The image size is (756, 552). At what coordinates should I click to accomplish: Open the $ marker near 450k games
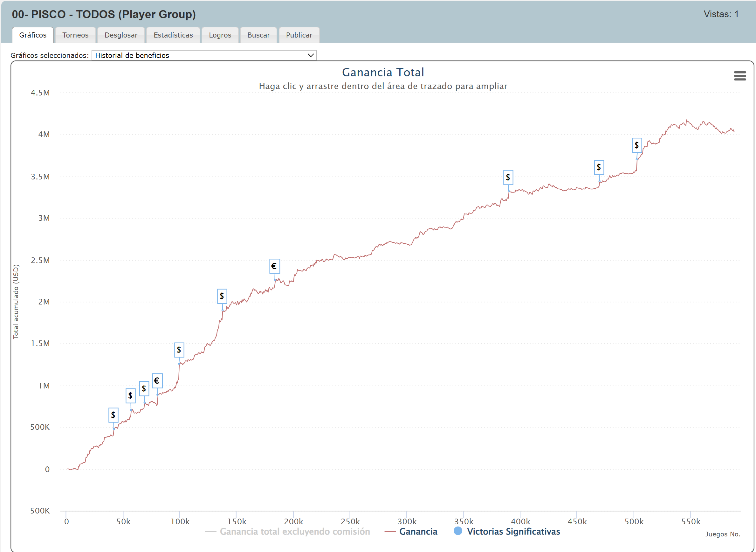[599, 168]
